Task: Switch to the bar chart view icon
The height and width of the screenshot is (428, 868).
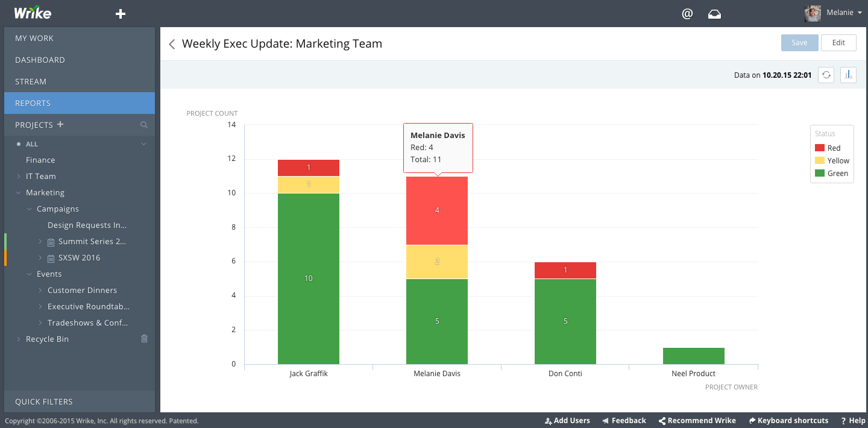Action: pyautogui.click(x=848, y=75)
